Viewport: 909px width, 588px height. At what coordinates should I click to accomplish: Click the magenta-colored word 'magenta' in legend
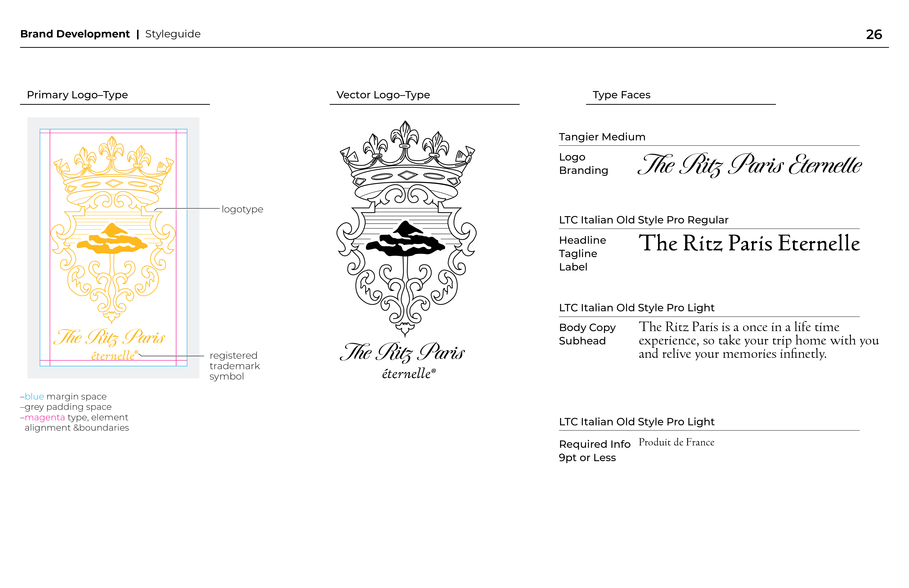[45, 417]
